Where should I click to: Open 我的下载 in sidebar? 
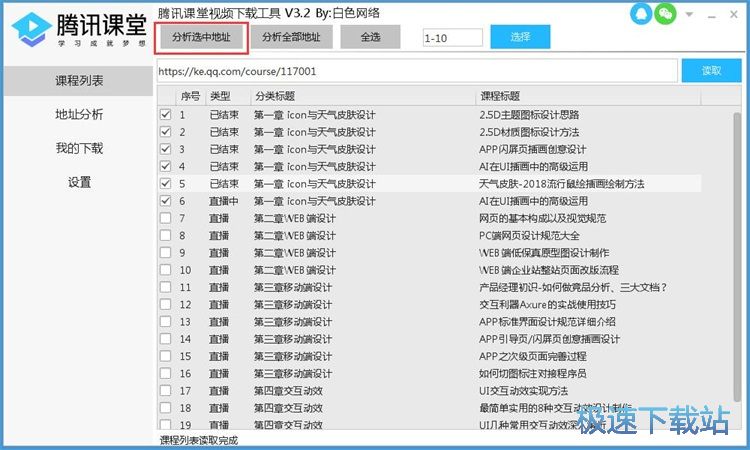point(79,148)
